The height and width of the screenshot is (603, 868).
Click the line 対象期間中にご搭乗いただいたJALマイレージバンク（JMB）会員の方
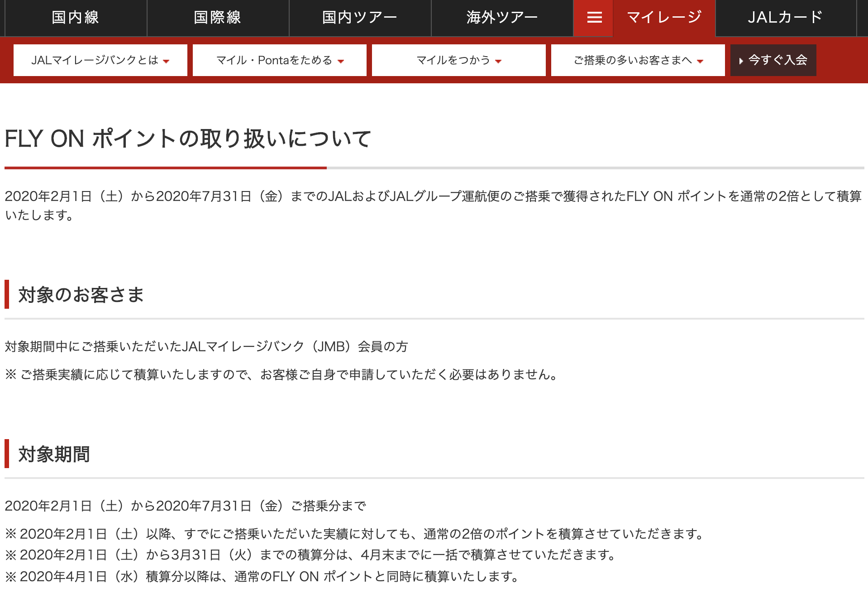(x=206, y=347)
